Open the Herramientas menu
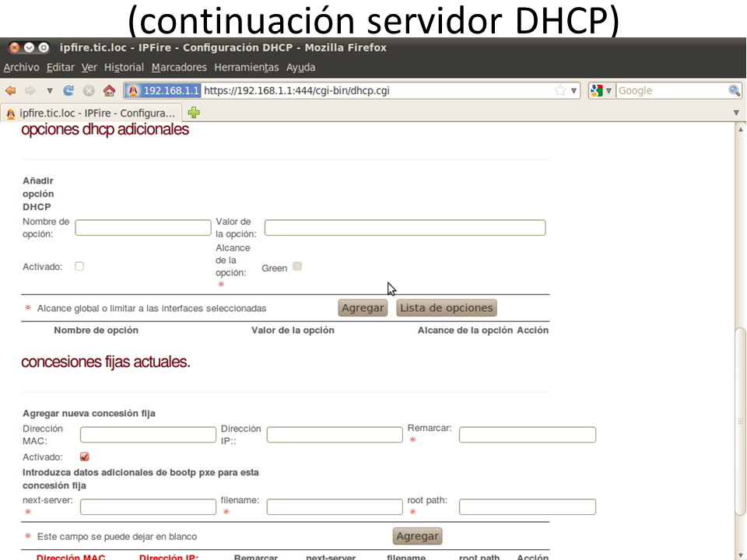The width and height of the screenshot is (747, 560). pos(246,68)
